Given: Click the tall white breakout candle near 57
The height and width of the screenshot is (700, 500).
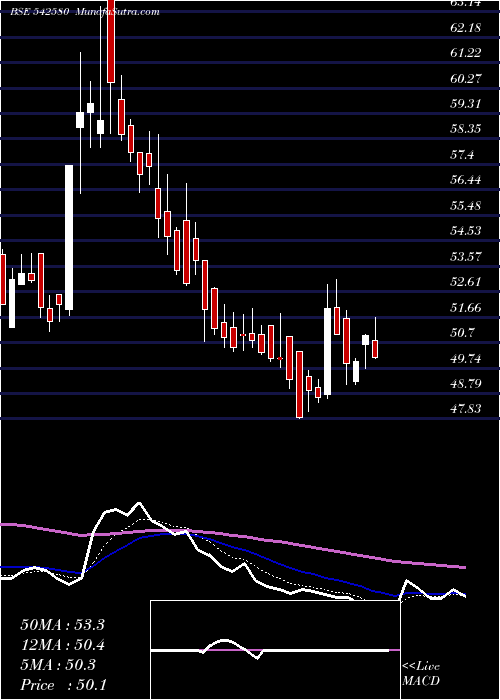Looking at the screenshot, I should click(x=69, y=238).
